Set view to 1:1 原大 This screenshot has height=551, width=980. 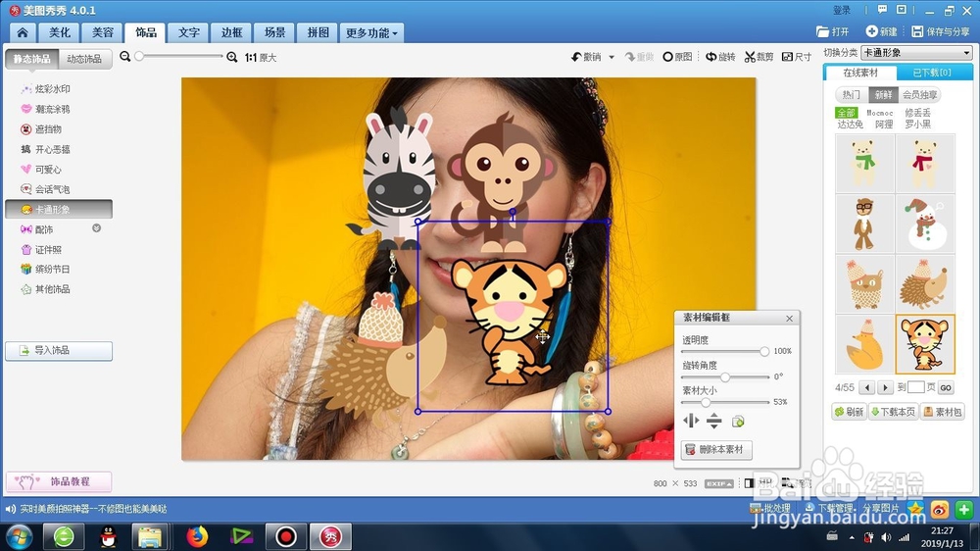[x=260, y=58]
